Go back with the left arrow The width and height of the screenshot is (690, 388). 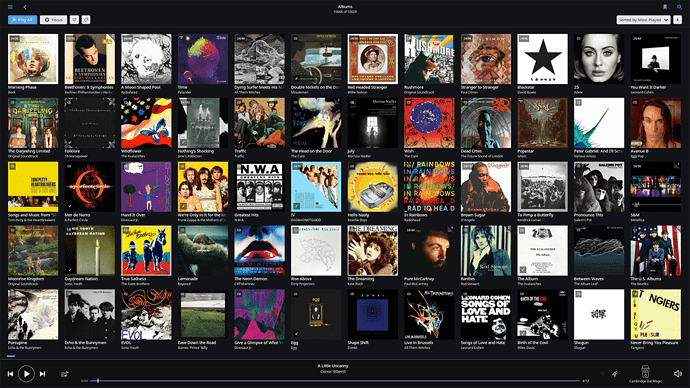point(25,7)
